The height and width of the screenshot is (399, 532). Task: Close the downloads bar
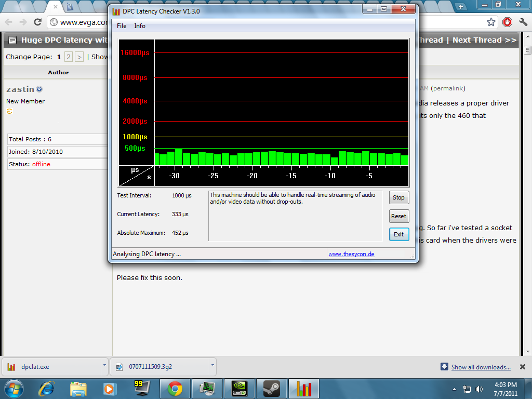click(523, 367)
